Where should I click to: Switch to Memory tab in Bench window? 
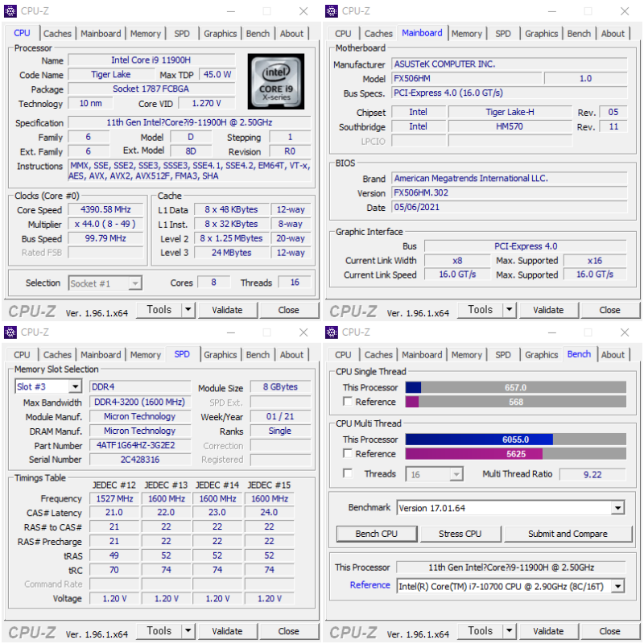[467, 355]
